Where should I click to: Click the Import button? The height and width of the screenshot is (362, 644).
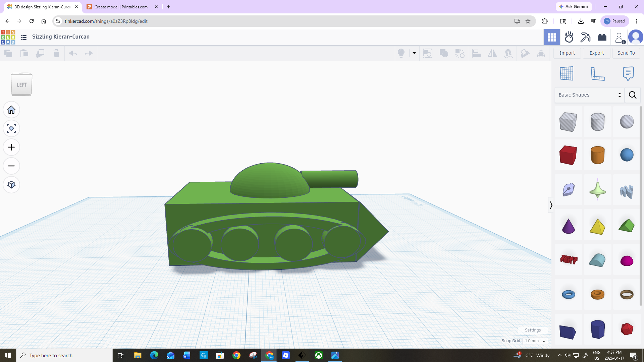(567, 53)
